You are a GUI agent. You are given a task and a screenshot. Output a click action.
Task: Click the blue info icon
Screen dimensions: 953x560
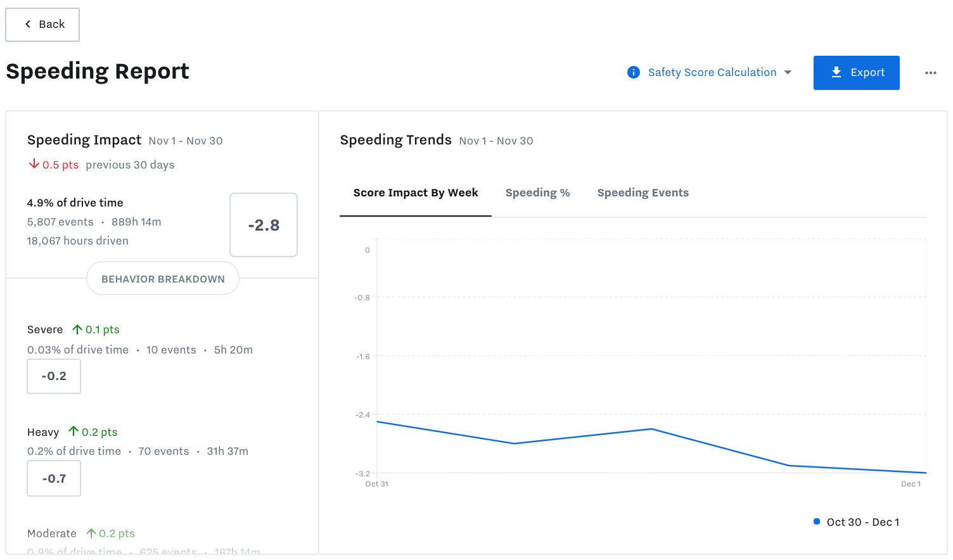click(633, 72)
